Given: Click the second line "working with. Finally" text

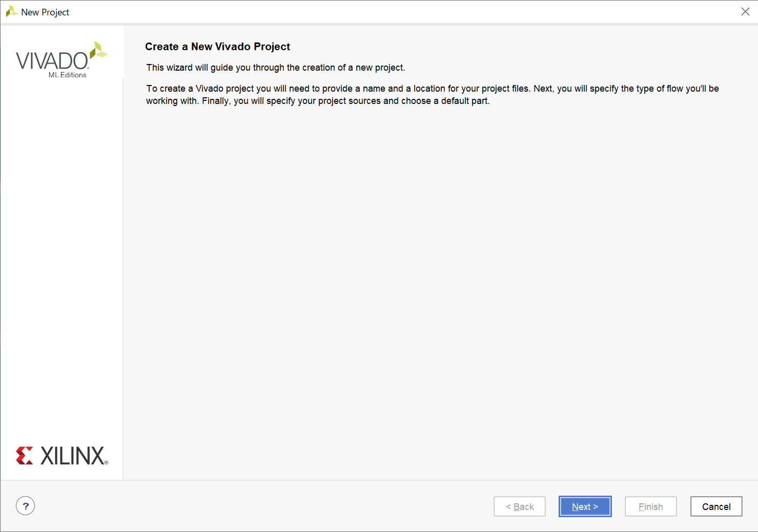Looking at the screenshot, I should point(318,101).
